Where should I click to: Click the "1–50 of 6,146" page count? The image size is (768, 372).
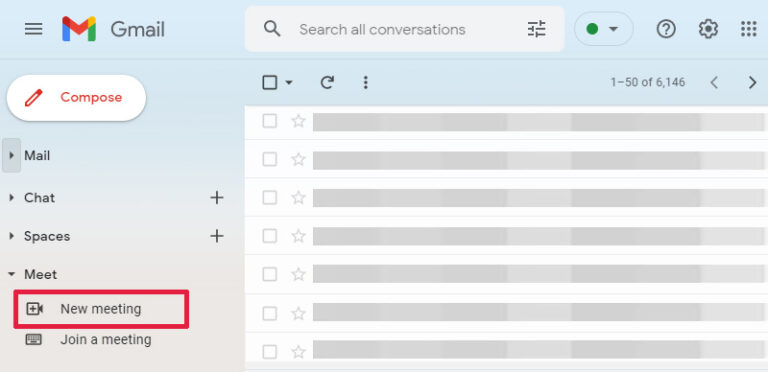click(648, 82)
